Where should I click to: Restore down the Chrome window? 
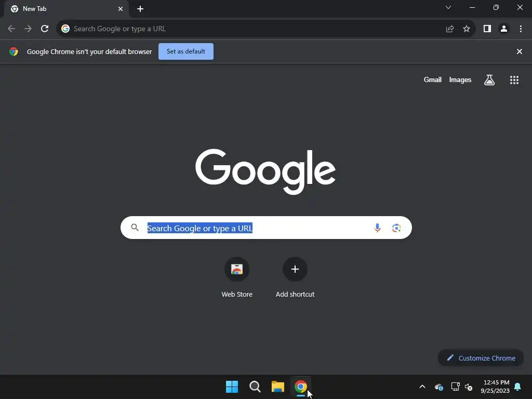tap(496, 7)
